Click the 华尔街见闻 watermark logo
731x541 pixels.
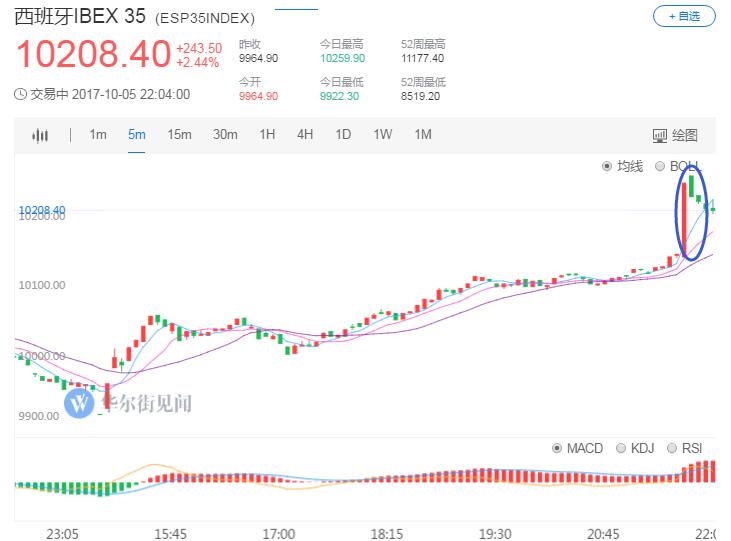click(80, 403)
